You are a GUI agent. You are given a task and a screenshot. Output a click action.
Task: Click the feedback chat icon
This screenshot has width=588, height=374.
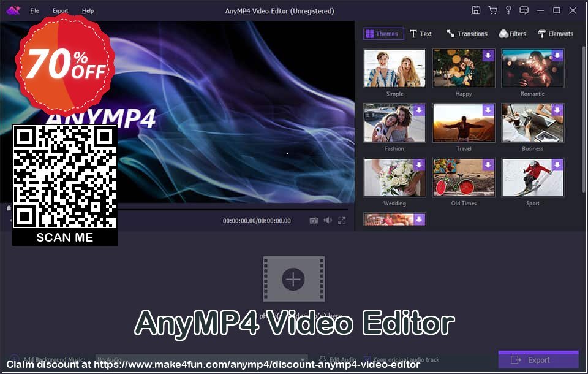pos(524,10)
